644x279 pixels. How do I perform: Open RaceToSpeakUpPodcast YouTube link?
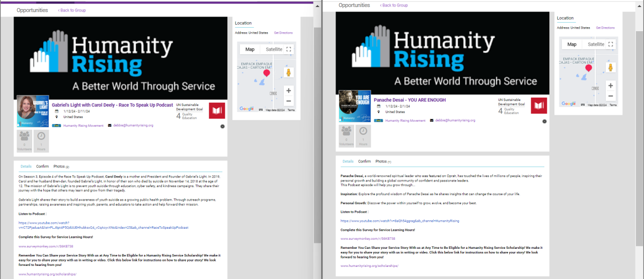coord(104,225)
